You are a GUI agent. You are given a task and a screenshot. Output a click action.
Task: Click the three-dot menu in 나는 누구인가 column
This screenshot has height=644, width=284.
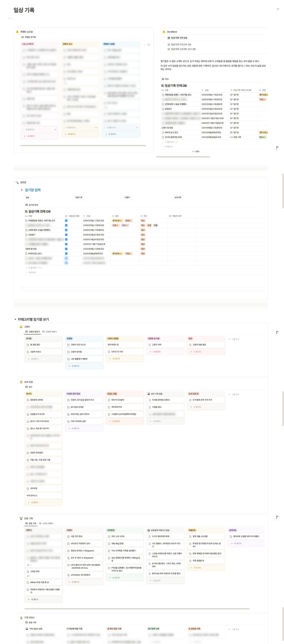[x=55, y=130]
